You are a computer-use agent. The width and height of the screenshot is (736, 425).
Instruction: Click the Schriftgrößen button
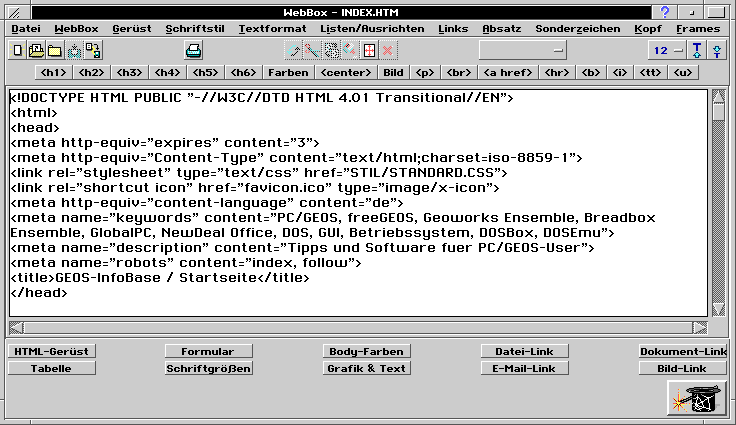(x=208, y=368)
